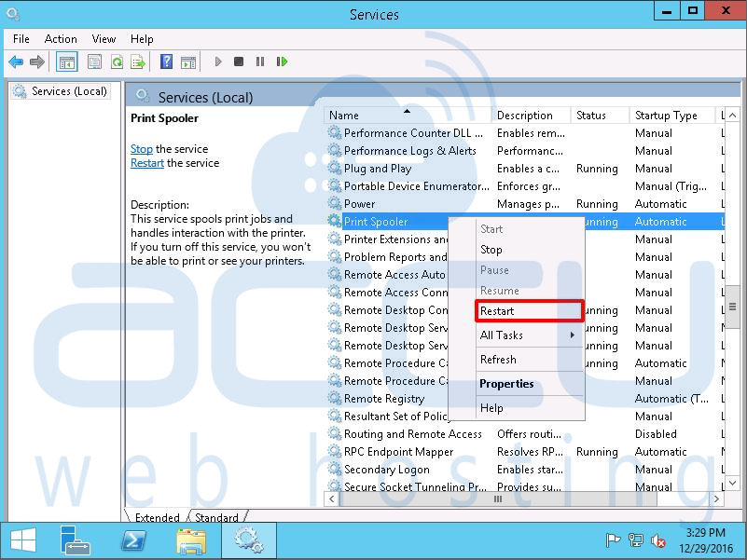The image size is (747, 560).
Task: Click the gear icon beside Remote Registry
Action: 335,398
